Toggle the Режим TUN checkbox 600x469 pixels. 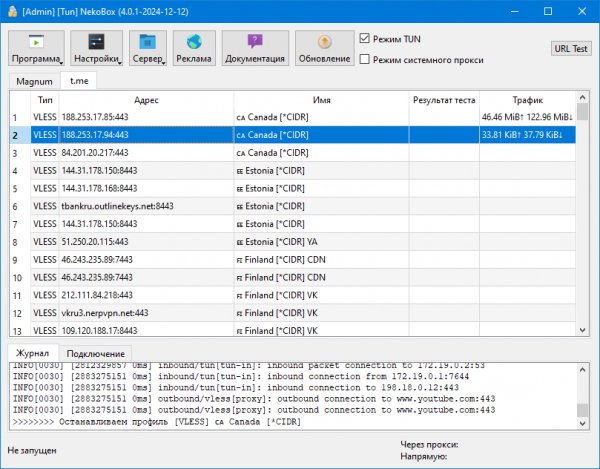(x=365, y=39)
